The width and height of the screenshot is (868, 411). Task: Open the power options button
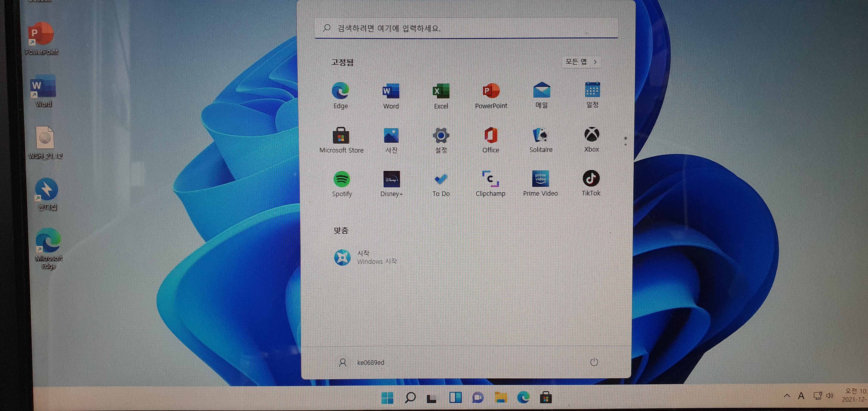pos(594,362)
